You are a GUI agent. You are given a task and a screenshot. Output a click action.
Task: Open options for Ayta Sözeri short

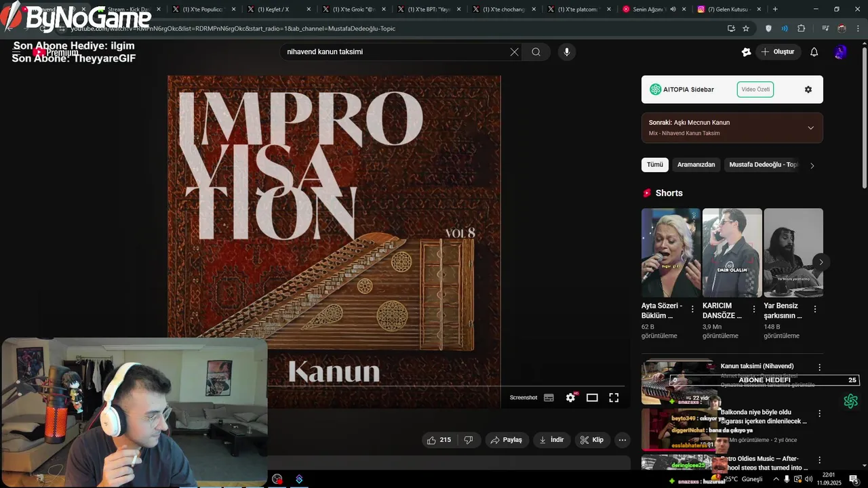(692, 309)
